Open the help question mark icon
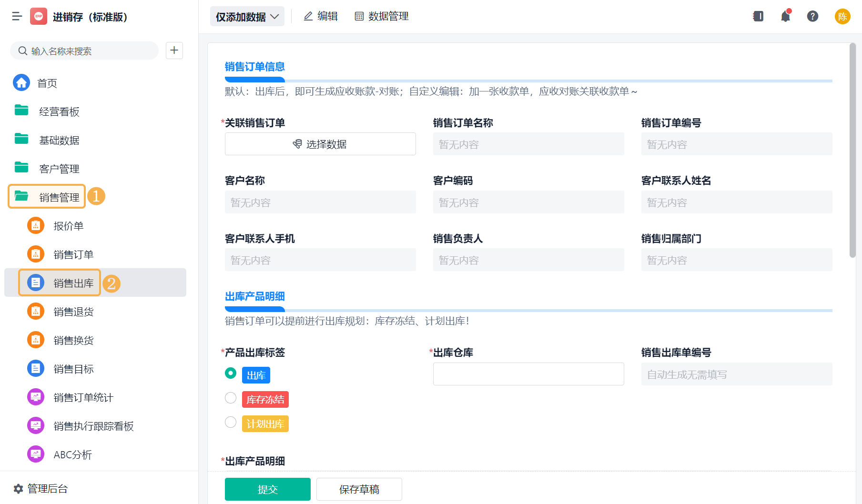Screen dimensions: 862x504 click(813, 16)
